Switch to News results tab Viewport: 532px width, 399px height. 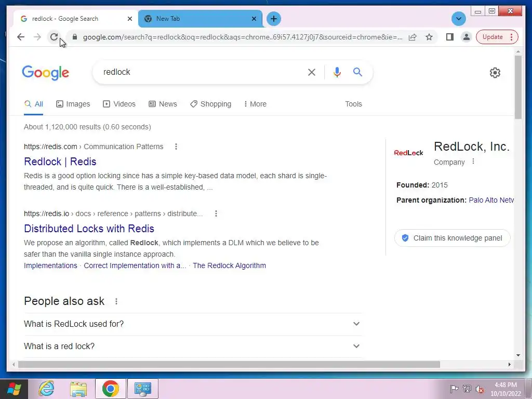[163, 104]
